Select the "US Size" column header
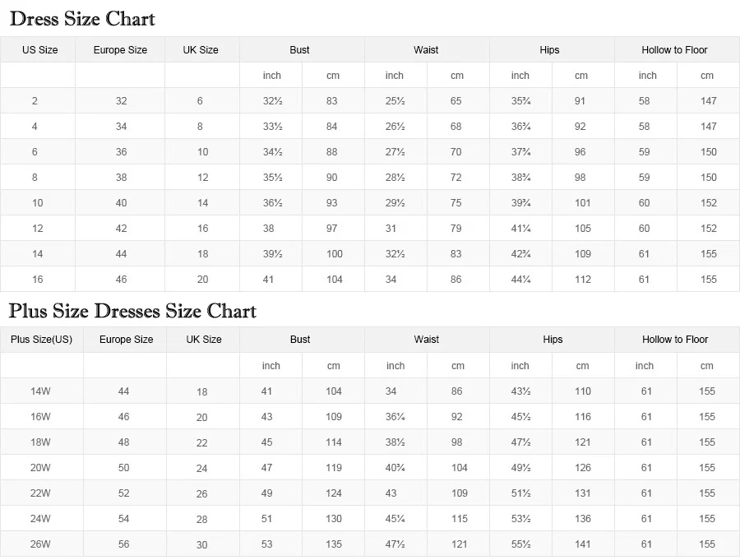 [39, 50]
